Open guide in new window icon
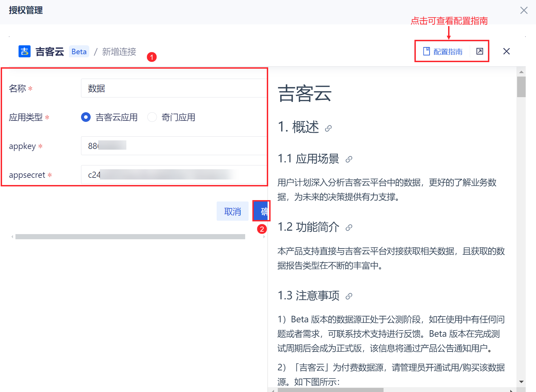Screen dimensions: 536x392 click(480, 51)
